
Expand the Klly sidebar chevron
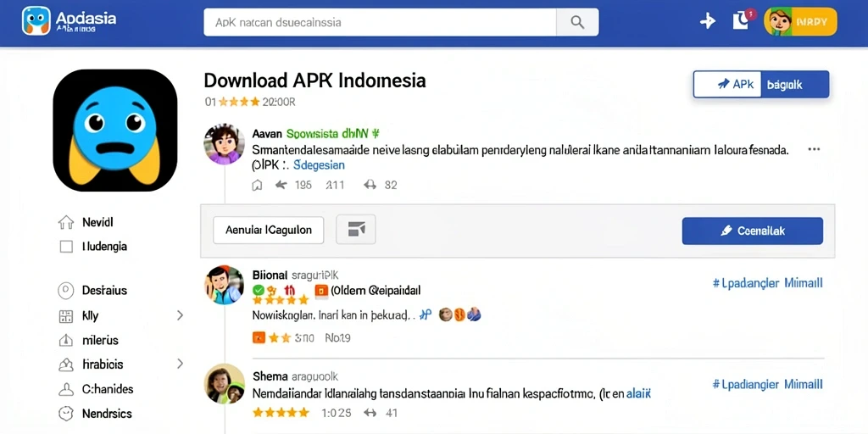pos(180,315)
